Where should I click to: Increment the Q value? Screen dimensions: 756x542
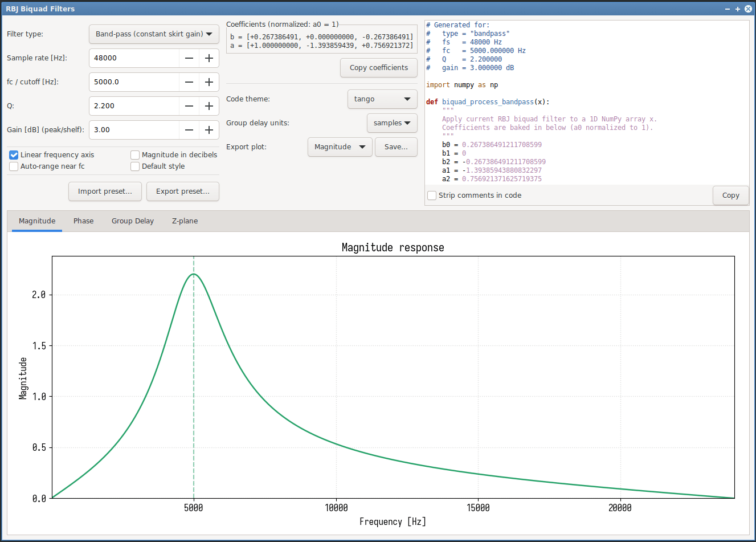(x=209, y=106)
